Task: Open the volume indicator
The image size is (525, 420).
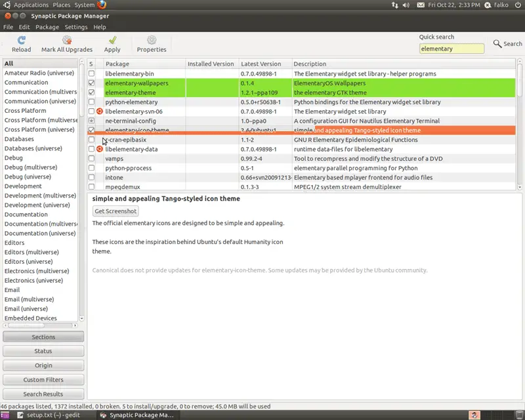Action: tap(406, 5)
